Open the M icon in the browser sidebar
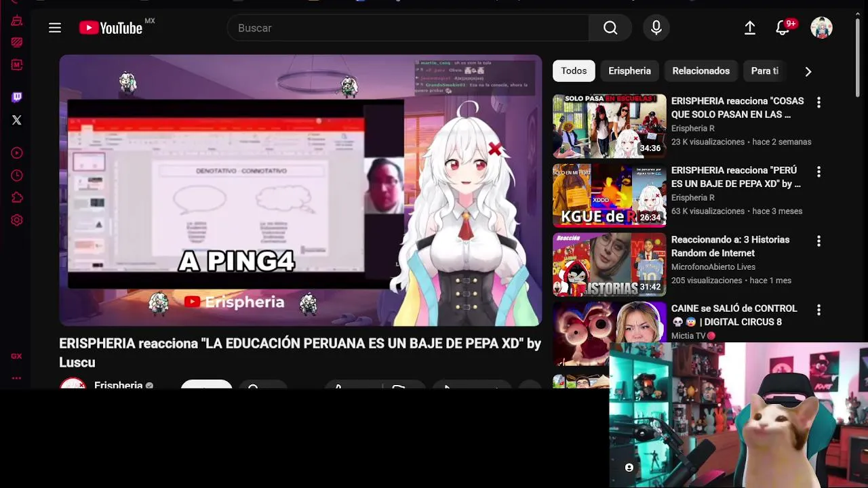The width and height of the screenshot is (868, 488). pos(17,65)
